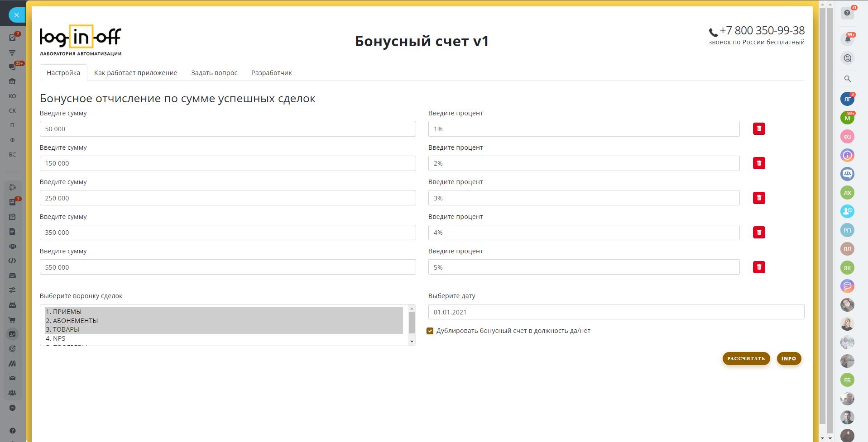
Task: Select the NPS deal funnel
Action: pos(59,338)
